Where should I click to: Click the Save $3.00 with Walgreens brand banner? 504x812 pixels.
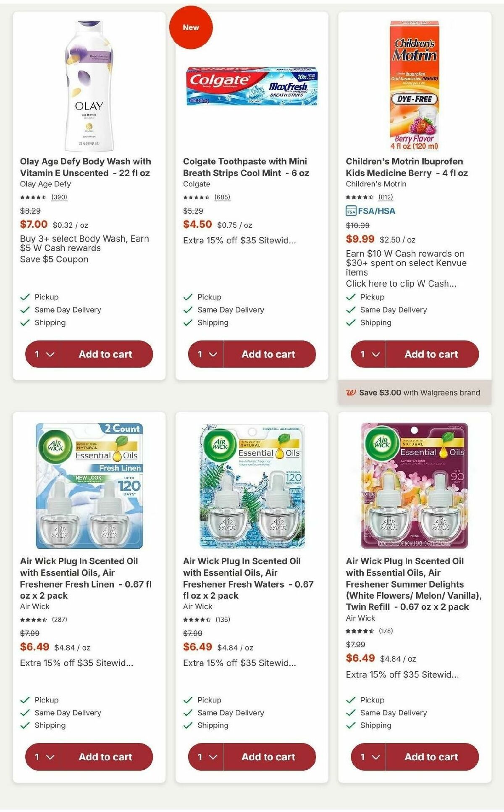420,392
